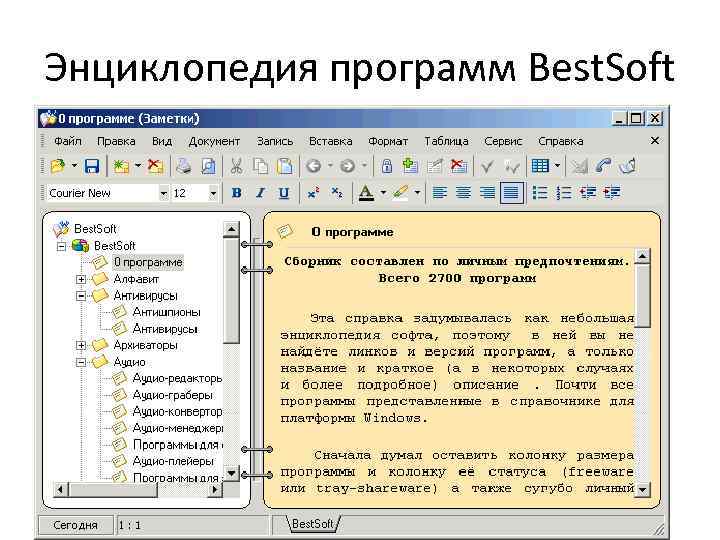Screen dimensions: 720x540
Task: Click the numbered list icon
Action: pos(564,193)
